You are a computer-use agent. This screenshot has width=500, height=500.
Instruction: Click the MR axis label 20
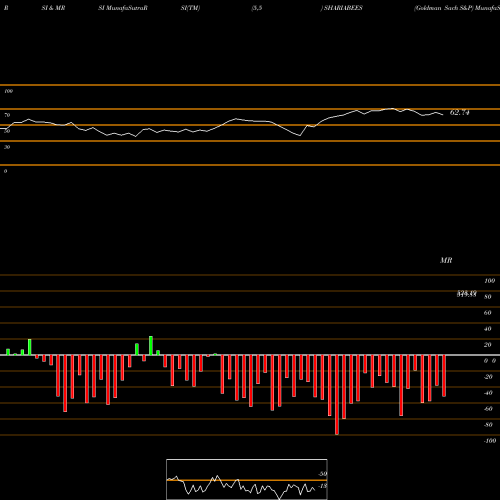click(x=488, y=345)
